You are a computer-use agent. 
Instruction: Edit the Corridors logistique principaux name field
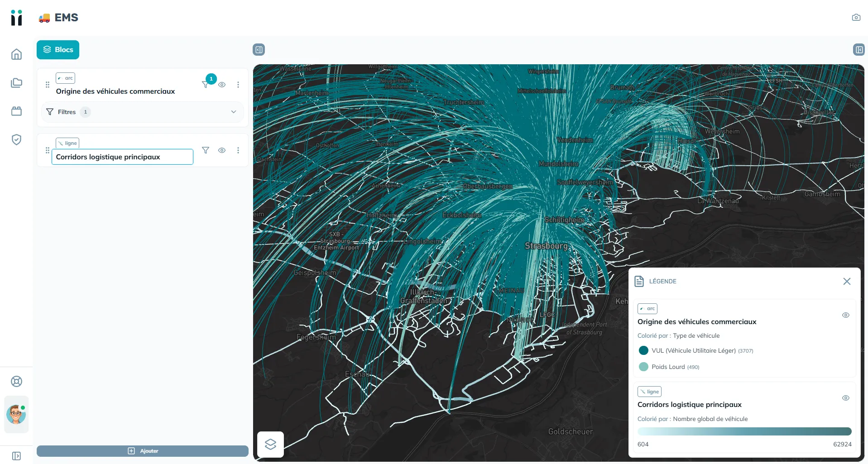pyautogui.click(x=122, y=157)
